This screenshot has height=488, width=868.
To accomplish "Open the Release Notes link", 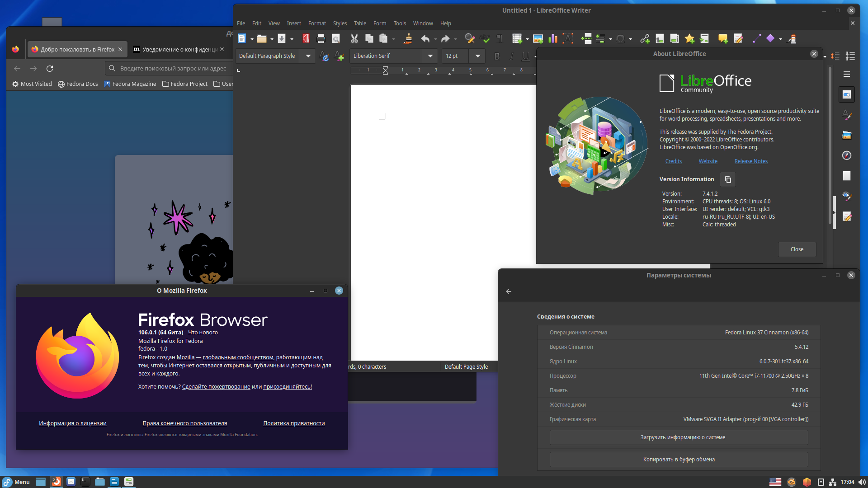I will (x=751, y=161).
